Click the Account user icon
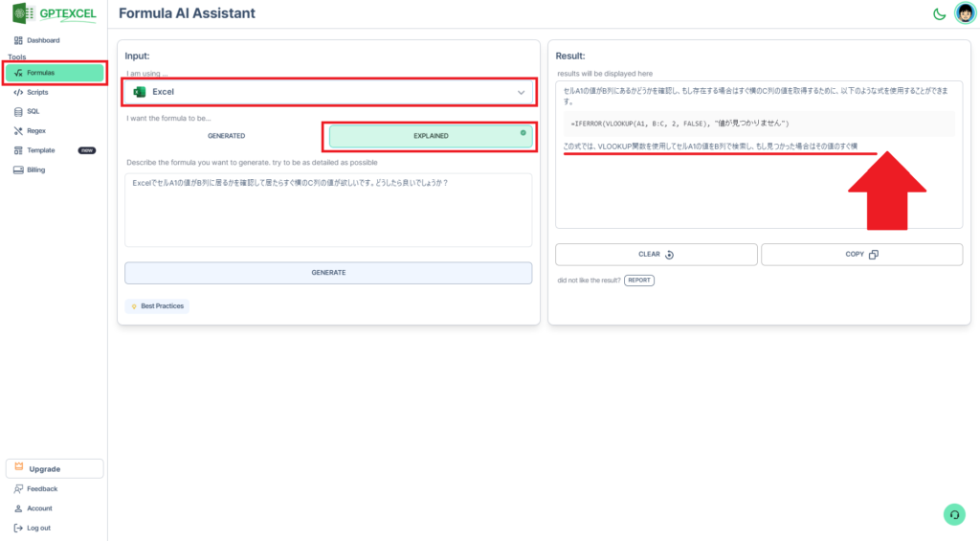Screen dimensions: 980x541 click(x=18, y=508)
